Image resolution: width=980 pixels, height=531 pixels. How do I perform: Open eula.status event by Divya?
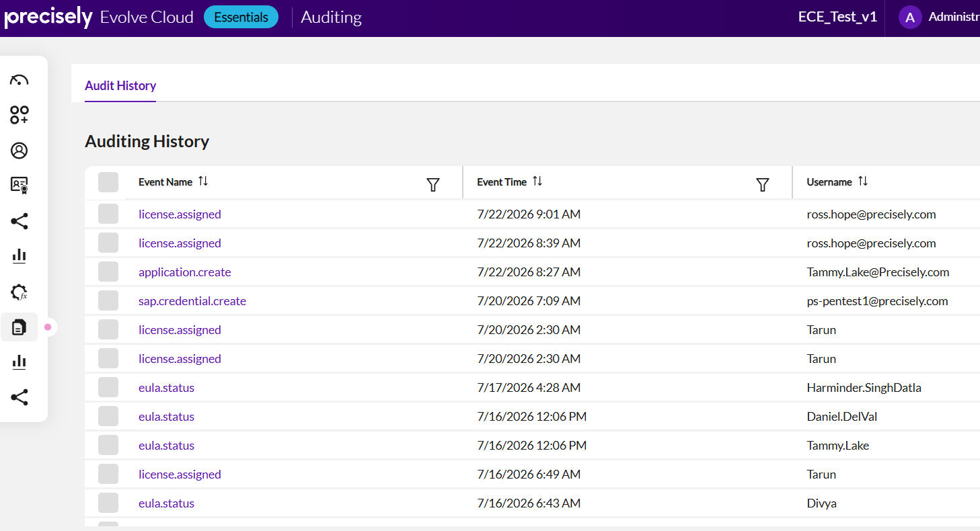(x=166, y=503)
